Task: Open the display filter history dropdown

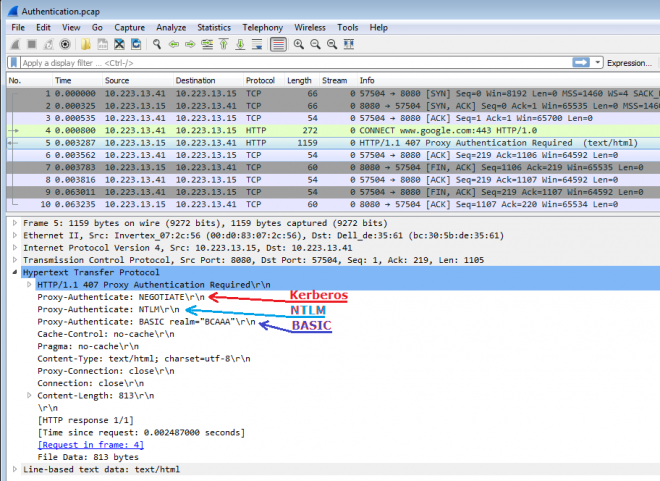Action: 597,62
